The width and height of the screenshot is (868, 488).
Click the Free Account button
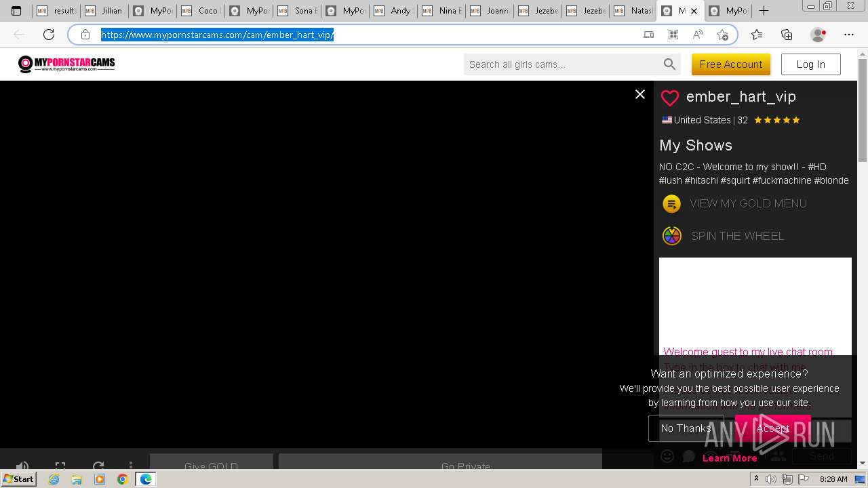click(x=731, y=64)
